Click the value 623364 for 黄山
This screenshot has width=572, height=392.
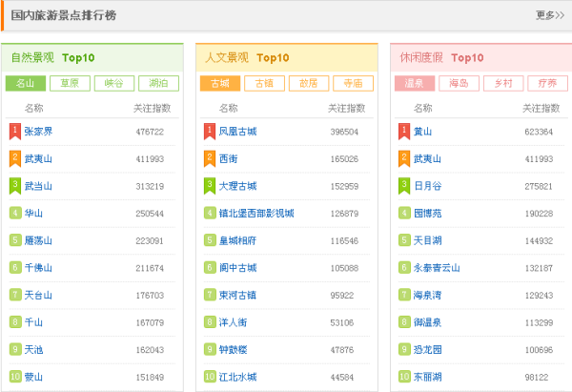click(539, 132)
